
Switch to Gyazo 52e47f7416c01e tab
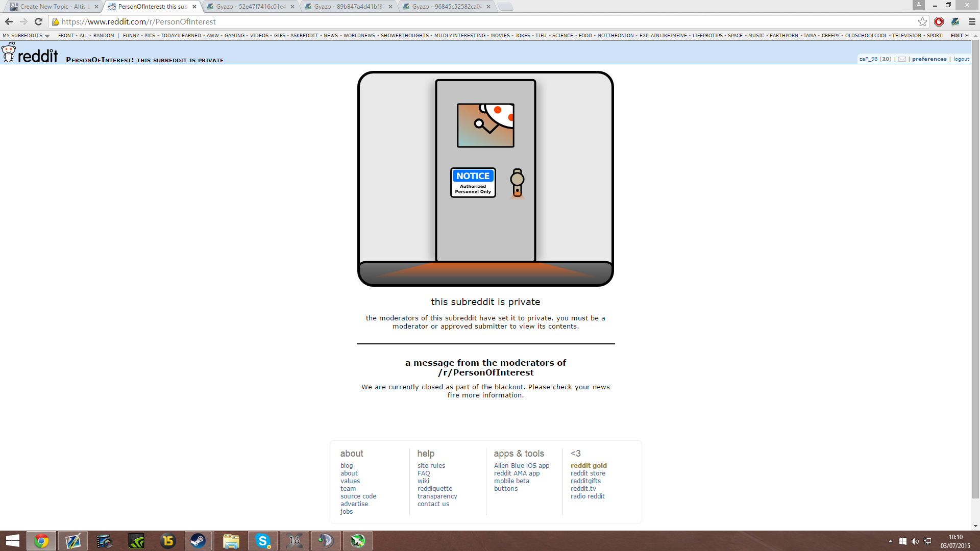pyautogui.click(x=250, y=7)
